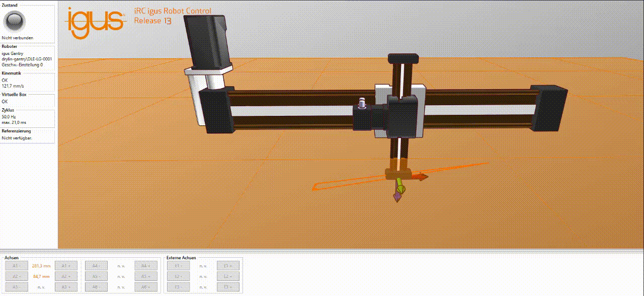Image resolution: width=644 pixels, height=296 pixels.
Task: Click the red X-axis arrow on gizmo
Action: tap(421, 177)
